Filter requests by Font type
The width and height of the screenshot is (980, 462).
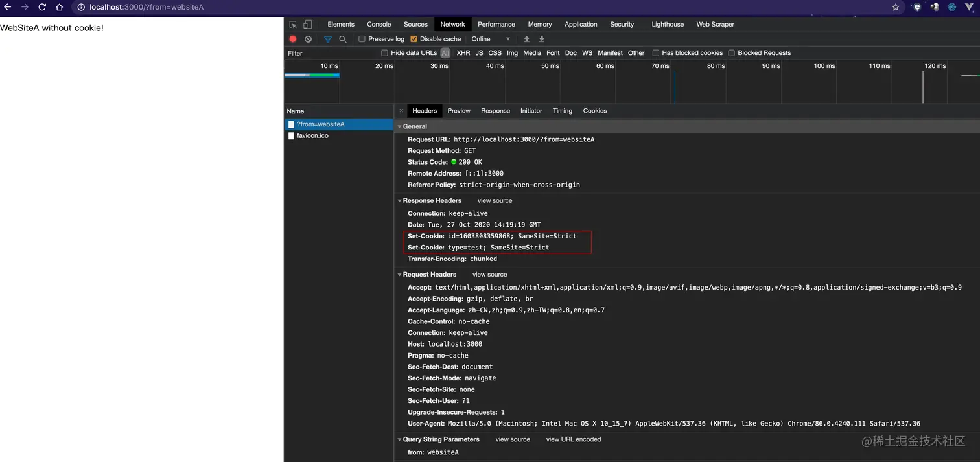tap(553, 53)
